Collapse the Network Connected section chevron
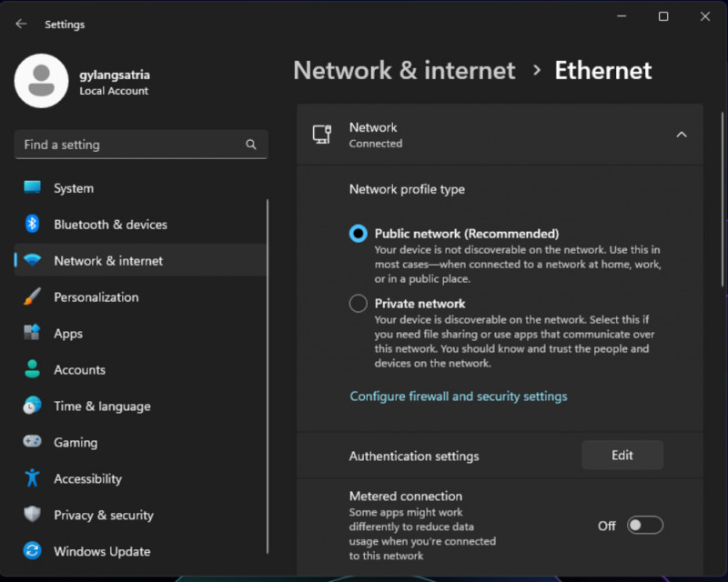The height and width of the screenshot is (582, 728). (681, 135)
